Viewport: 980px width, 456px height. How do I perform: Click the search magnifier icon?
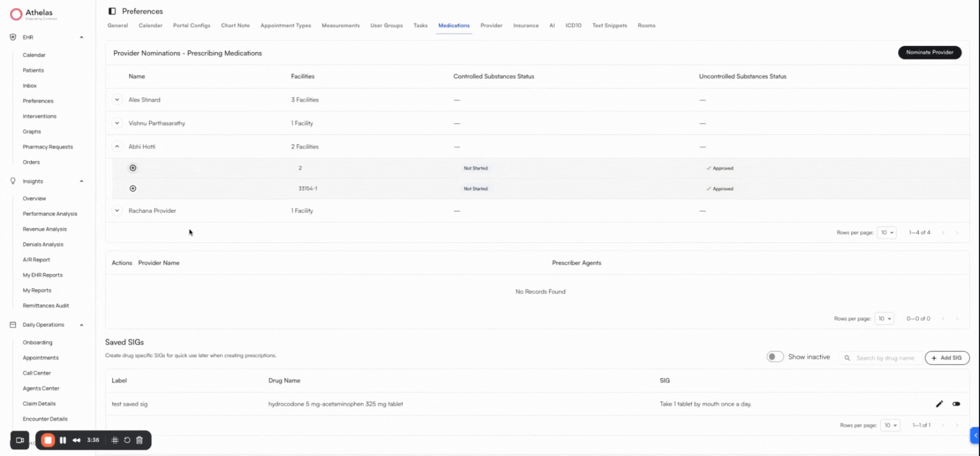[847, 358]
